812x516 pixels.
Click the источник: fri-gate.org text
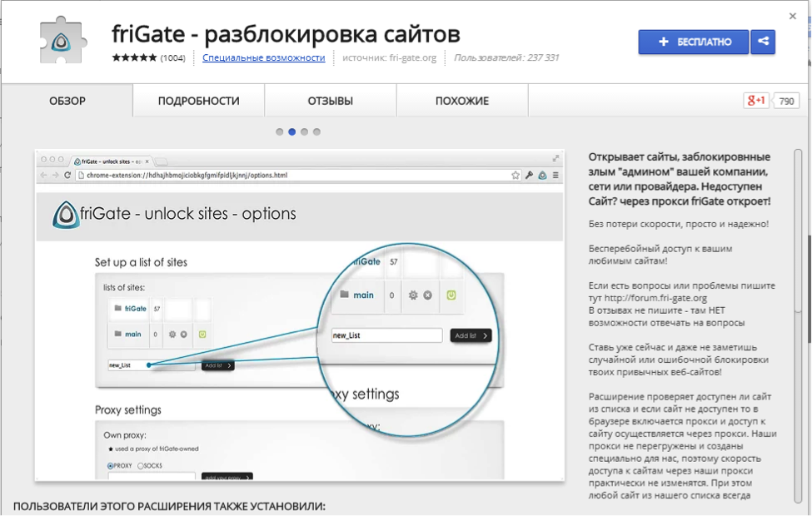click(390, 57)
